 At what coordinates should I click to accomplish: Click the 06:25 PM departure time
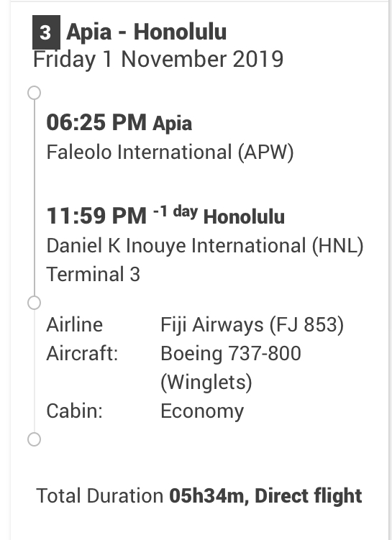96,122
